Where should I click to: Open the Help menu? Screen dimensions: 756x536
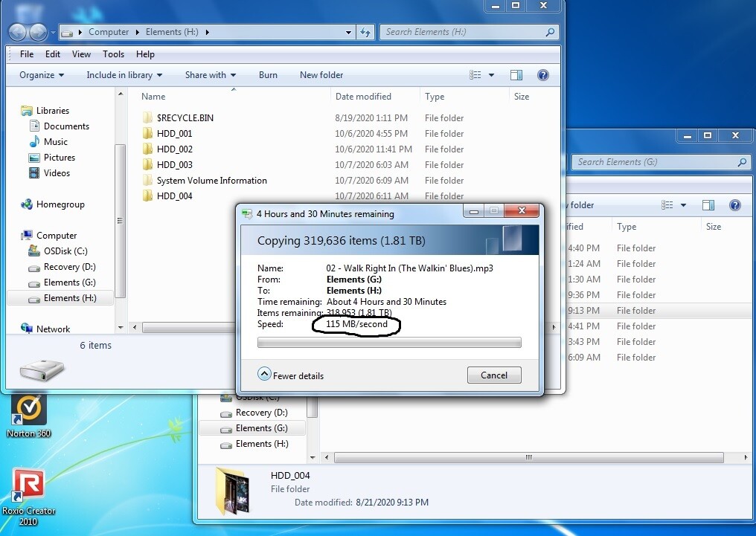click(145, 54)
